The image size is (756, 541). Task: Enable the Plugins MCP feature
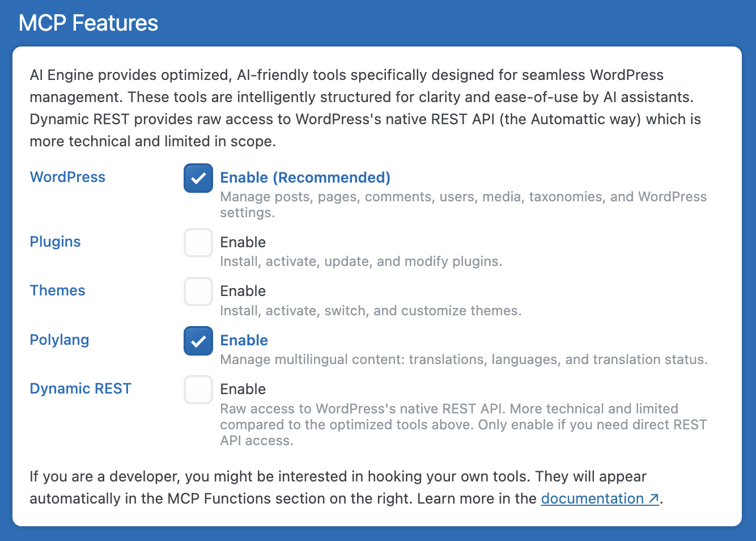198,242
